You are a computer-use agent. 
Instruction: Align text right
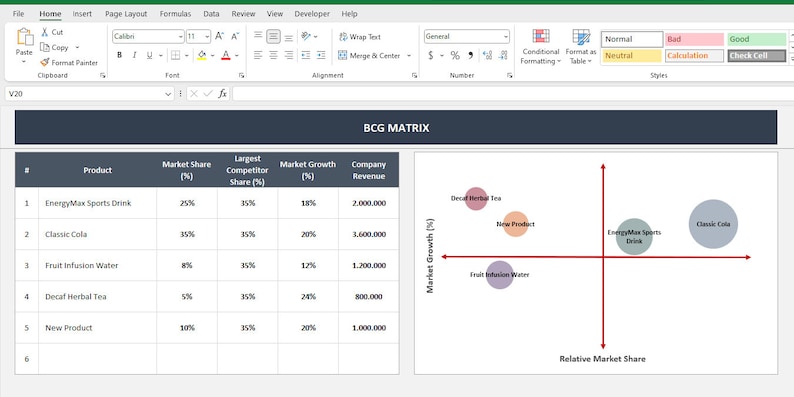(x=289, y=55)
